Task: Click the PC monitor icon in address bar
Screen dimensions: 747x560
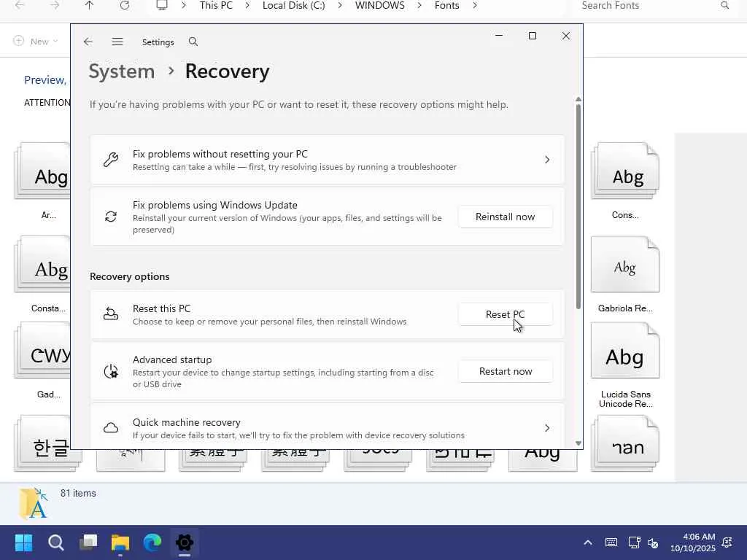Action: click(x=162, y=5)
